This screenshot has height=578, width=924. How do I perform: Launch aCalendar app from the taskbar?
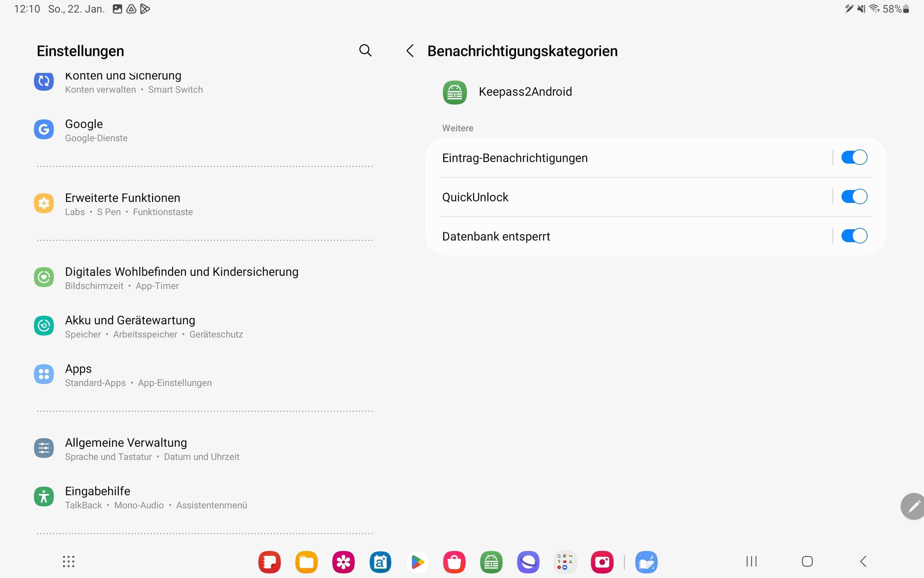click(x=381, y=562)
